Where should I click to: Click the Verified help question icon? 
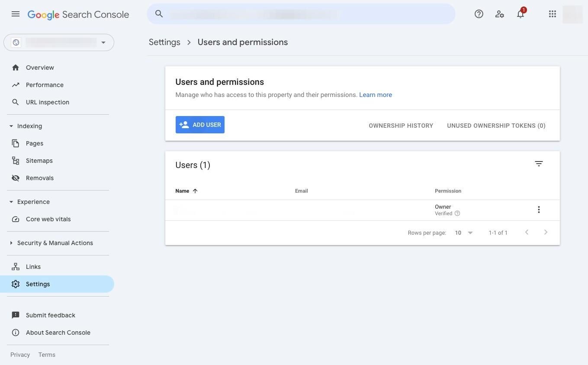click(x=457, y=213)
